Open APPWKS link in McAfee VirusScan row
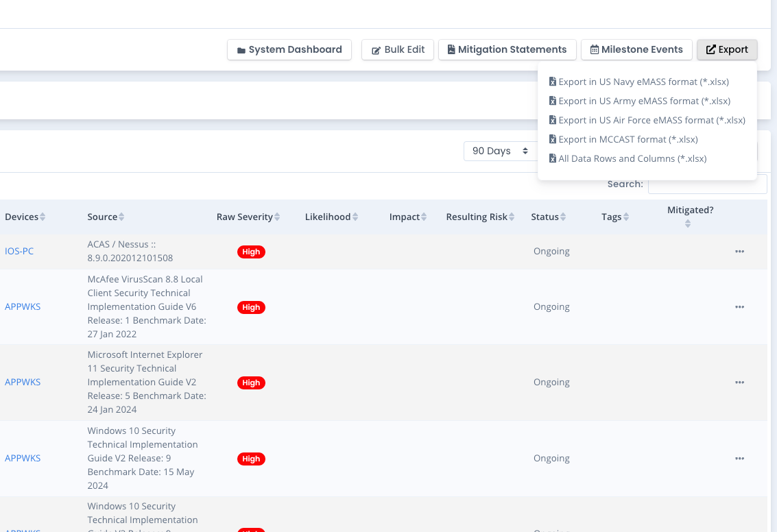This screenshot has width=777, height=532. 23,306
